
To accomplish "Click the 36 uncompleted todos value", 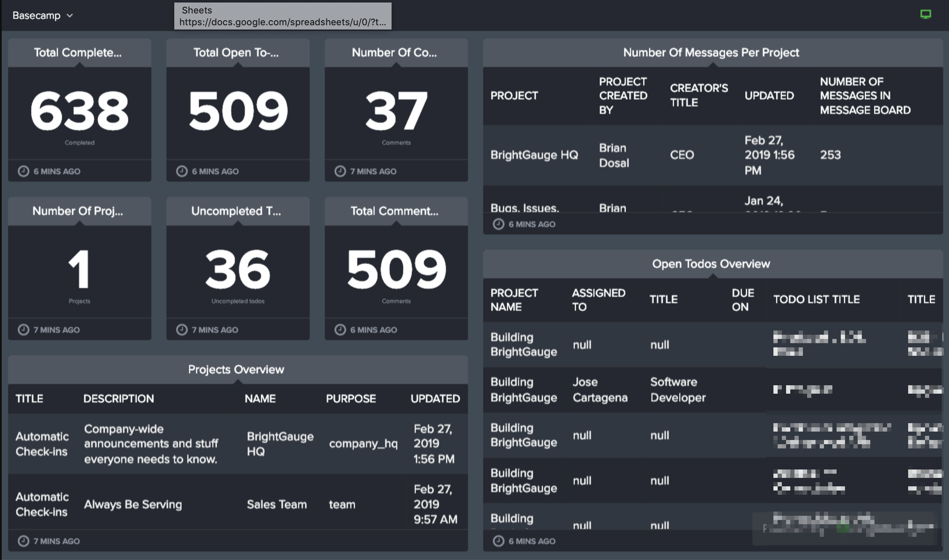I will tap(238, 269).
